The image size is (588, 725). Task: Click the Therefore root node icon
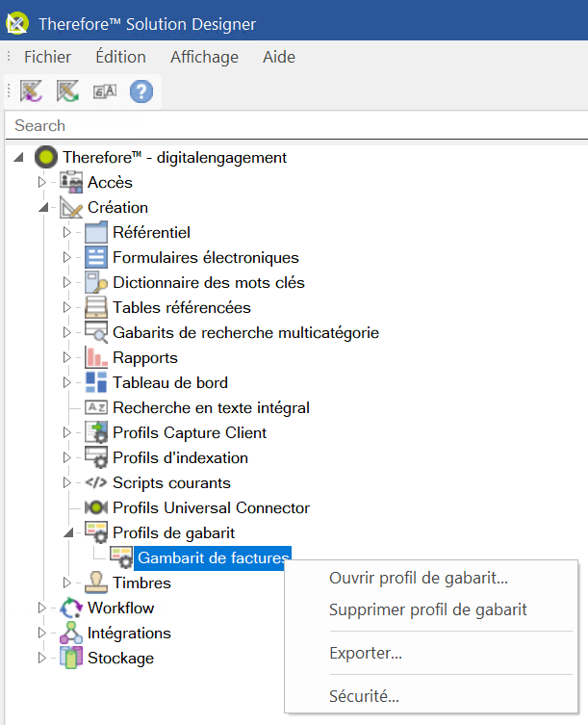tap(46, 158)
